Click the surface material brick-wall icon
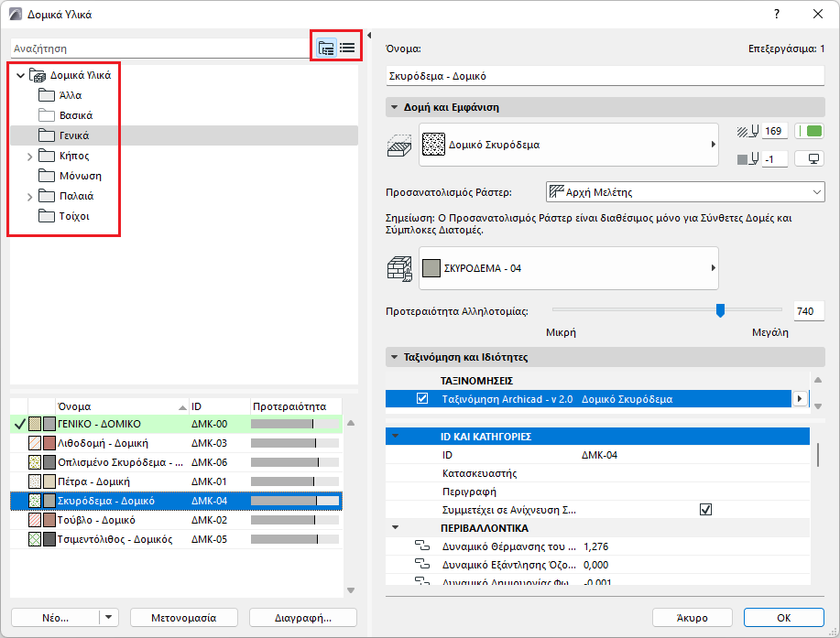 [399, 269]
